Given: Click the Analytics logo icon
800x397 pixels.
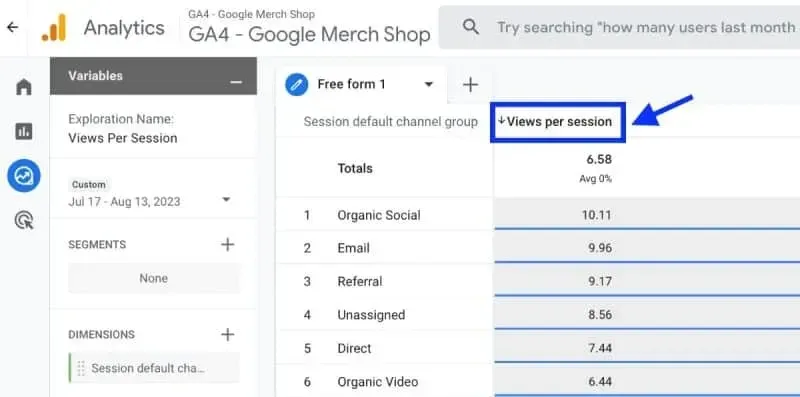Looking at the screenshot, I should tap(54, 28).
